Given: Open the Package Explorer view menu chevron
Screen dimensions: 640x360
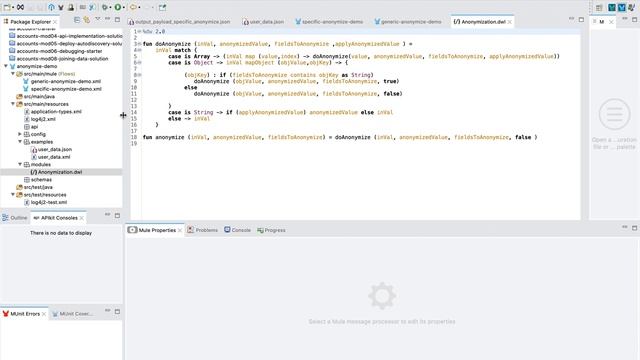Looking at the screenshot, I should tap(98, 19).
